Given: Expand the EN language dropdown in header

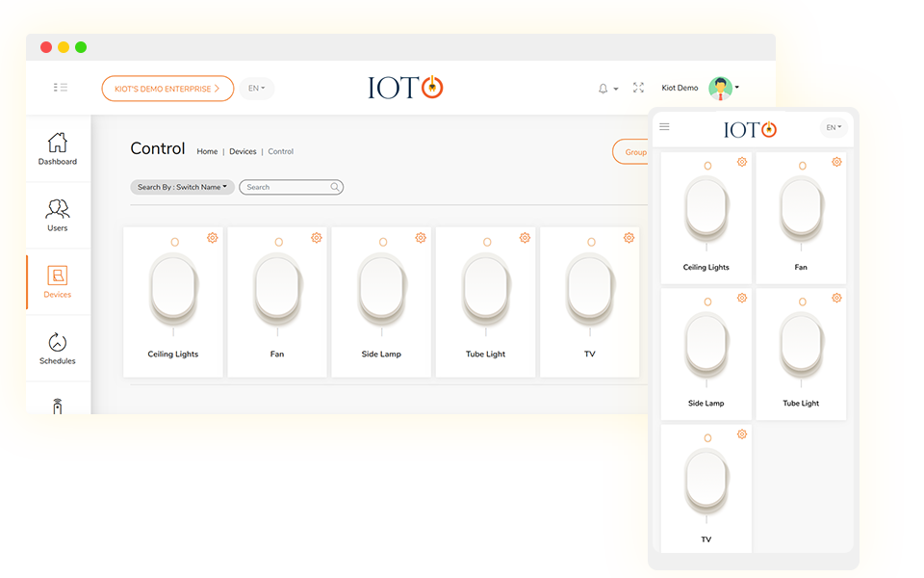Looking at the screenshot, I should pos(256,89).
